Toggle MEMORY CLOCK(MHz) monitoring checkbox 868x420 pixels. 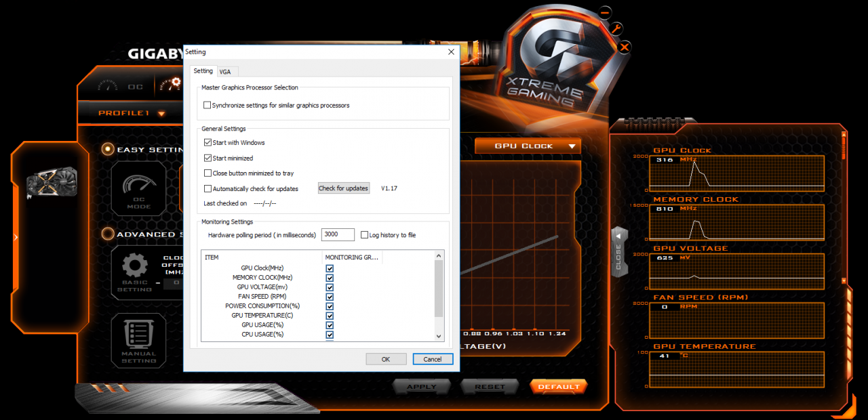tap(330, 278)
